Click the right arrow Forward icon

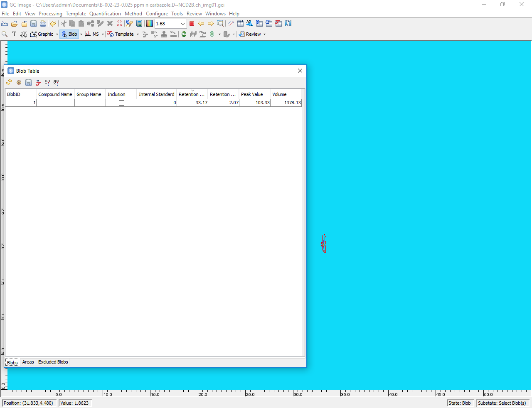pyautogui.click(x=211, y=24)
